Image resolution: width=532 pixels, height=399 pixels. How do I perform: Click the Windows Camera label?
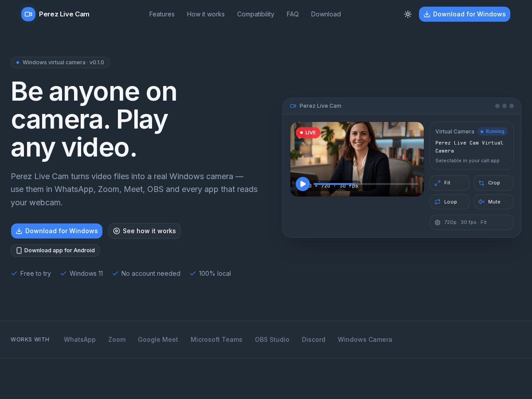(365, 340)
